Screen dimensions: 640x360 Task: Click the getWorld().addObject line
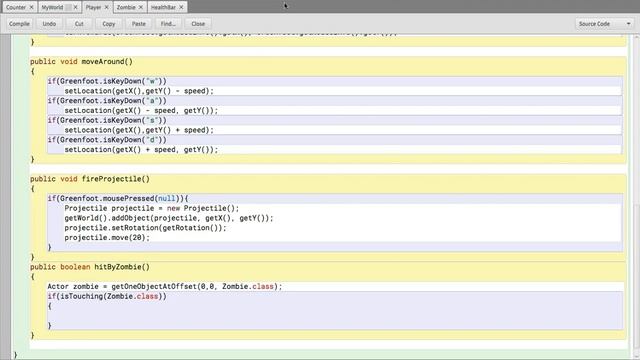pos(169,218)
